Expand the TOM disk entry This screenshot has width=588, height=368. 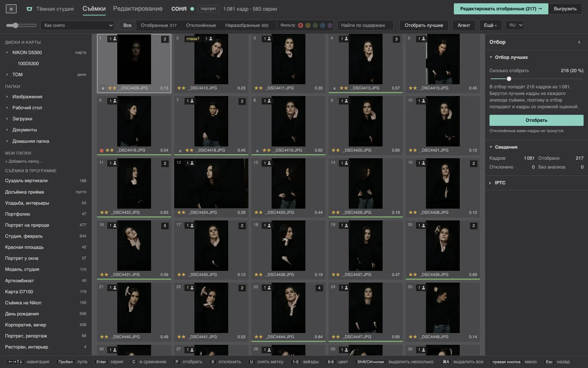click(7, 75)
